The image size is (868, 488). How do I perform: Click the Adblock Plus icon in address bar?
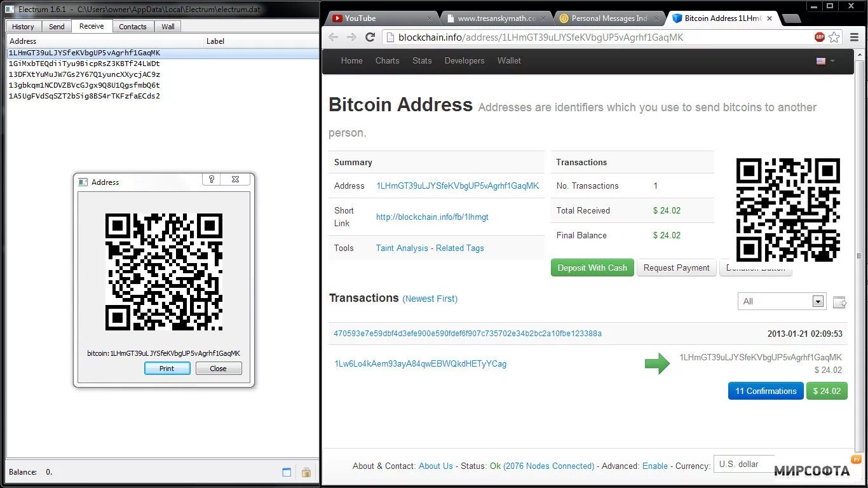pyautogui.click(x=820, y=37)
